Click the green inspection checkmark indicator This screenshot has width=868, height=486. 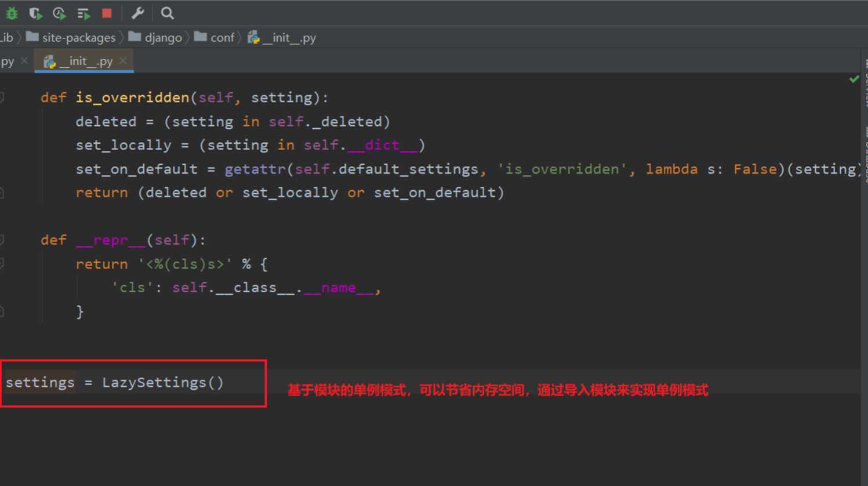coord(854,78)
